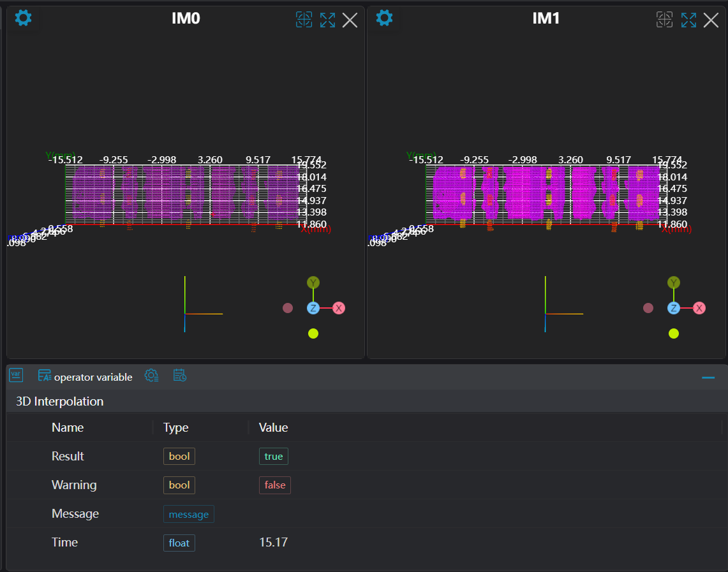
Task: Click fit-to-view icon in IM1 panel
Action: click(x=665, y=20)
